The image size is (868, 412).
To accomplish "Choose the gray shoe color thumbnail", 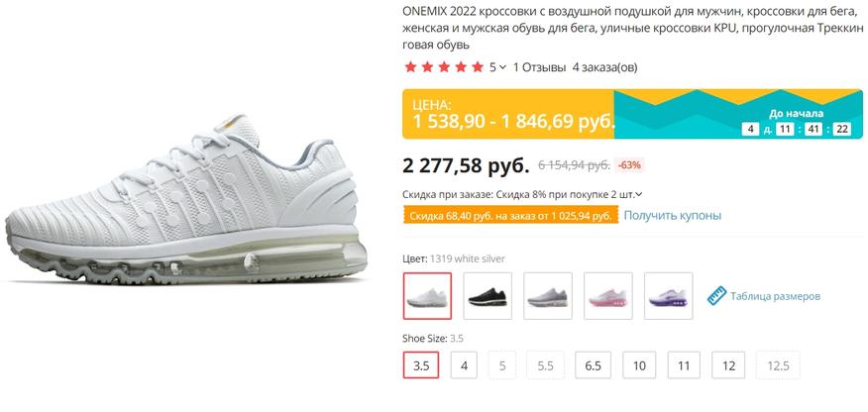I will point(548,296).
